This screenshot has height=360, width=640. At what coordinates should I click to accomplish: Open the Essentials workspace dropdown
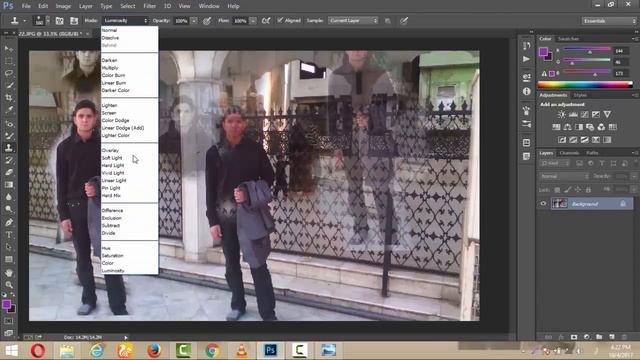click(x=609, y=21)
